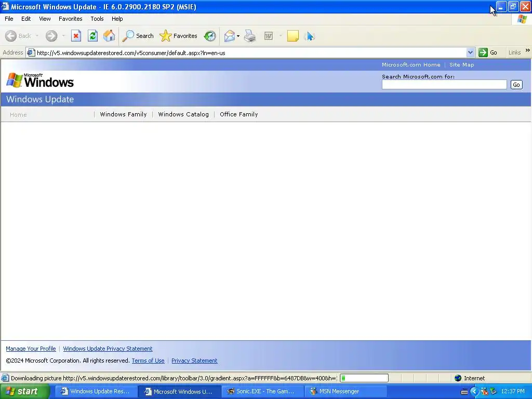
Task: Select the Office Family tab
Action: click(239, 114)
